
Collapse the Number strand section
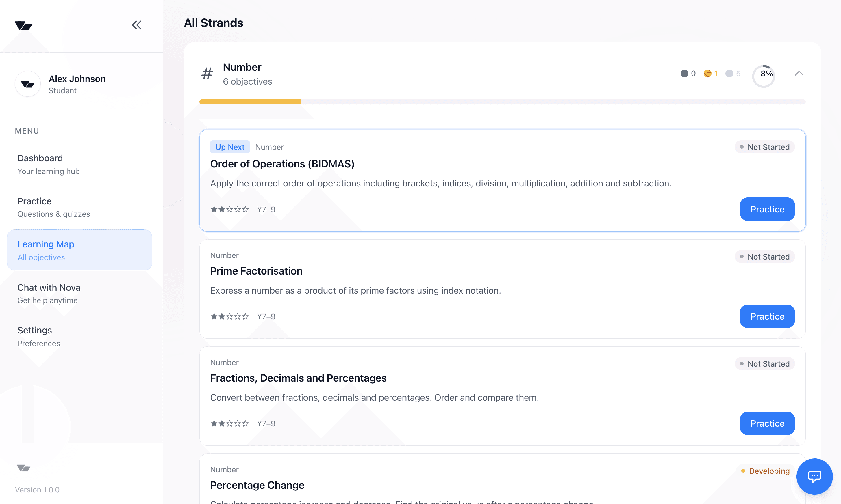(799, 74)
